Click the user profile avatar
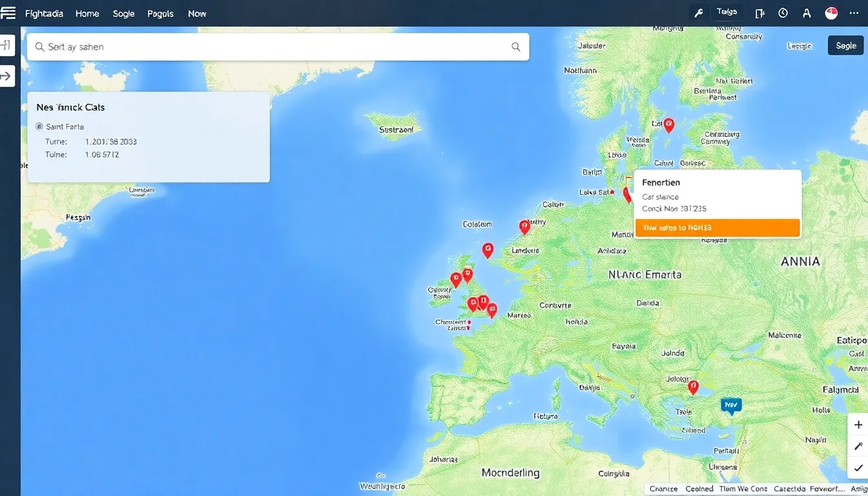Viewport: 868px width, 496px height. pyautogui.click(x=831, y=13)
